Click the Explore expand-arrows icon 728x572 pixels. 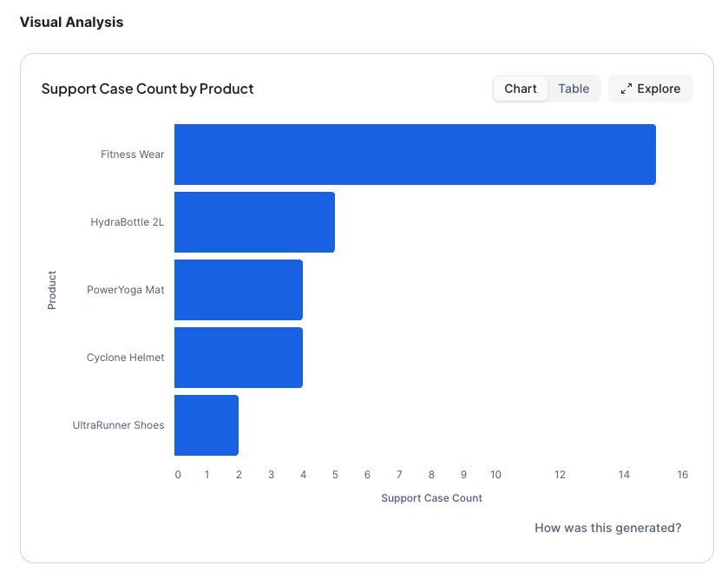tap(626, 88)
